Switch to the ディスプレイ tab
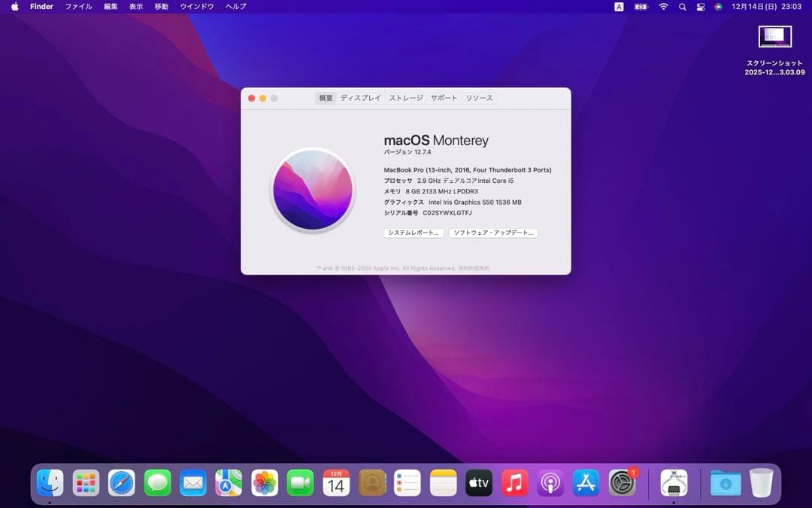 [361, 98]
